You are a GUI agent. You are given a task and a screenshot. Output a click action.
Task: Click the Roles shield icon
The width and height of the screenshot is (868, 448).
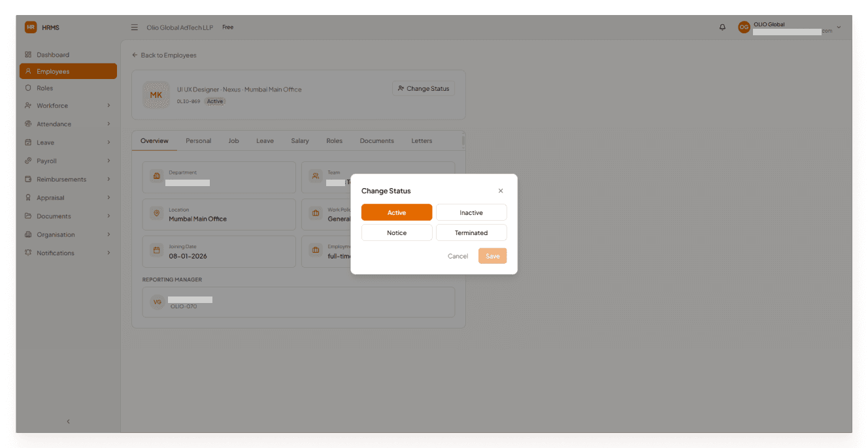click(x=28, y=88)
